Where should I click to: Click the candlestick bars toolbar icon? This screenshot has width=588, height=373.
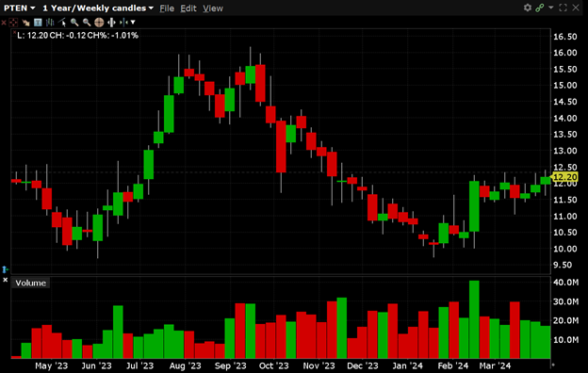pos(50,23)
